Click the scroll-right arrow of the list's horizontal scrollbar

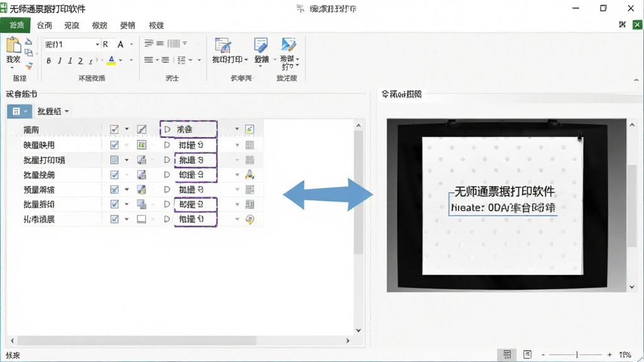(x=348, y=341)
